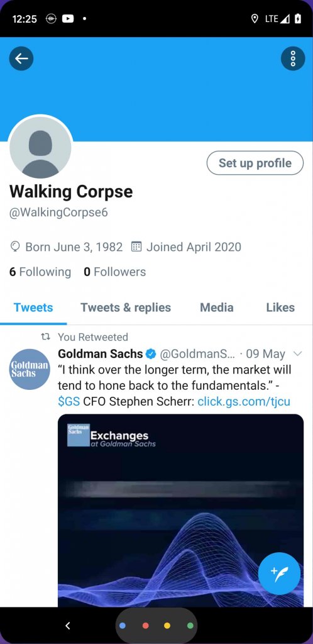Tap the calendar icon next to Joined April 2020

(x=136, y=247)
